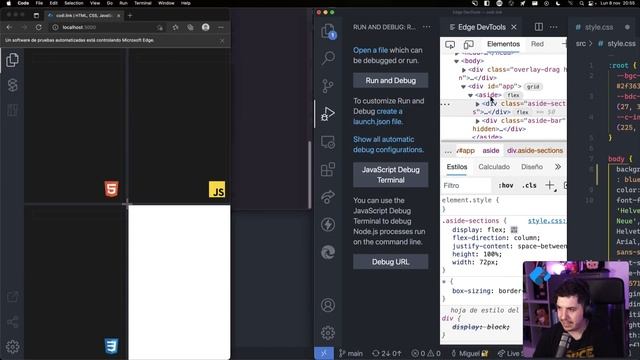Click the JS logo in the preview pane

pyautogui.click(x=217, y=189)
